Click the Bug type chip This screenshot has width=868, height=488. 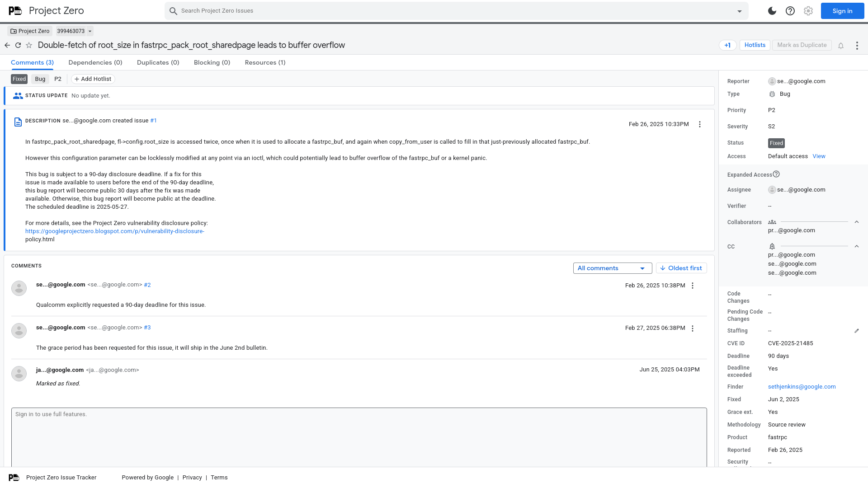point(40,79)
